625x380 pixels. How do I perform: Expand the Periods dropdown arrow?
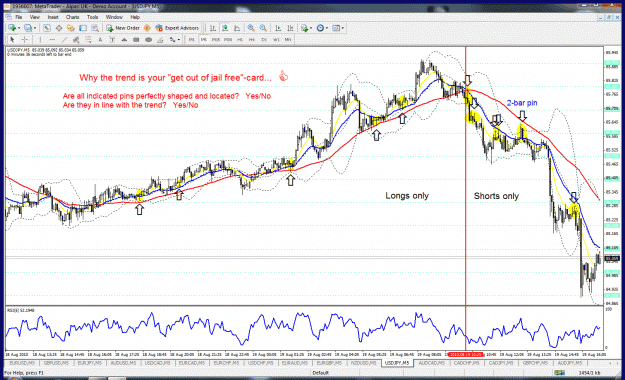click(x=327, y=28)
